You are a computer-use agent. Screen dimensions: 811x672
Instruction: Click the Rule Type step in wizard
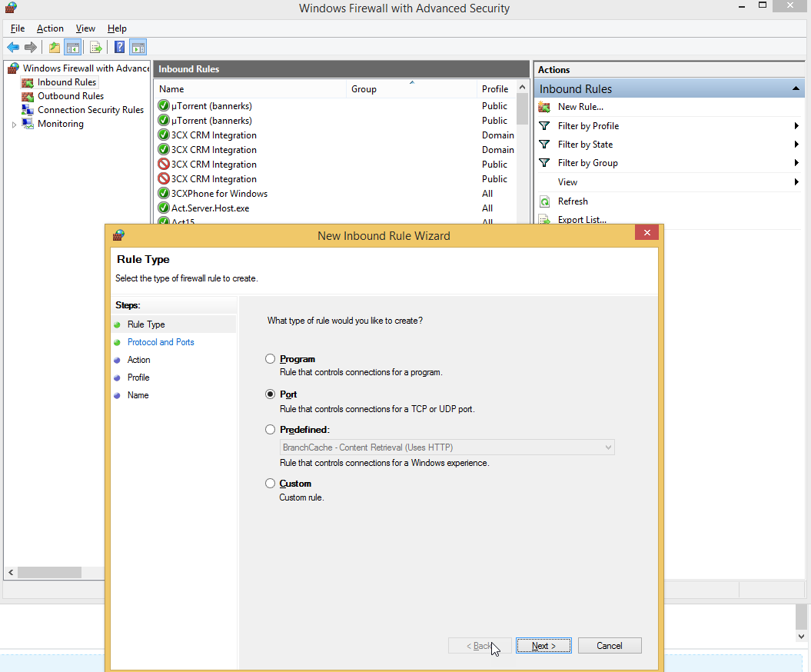point(146,324)
